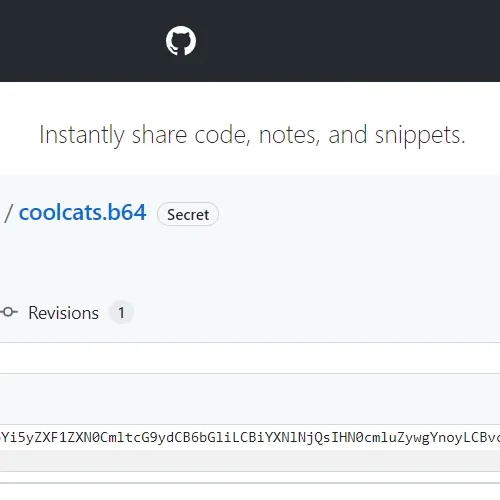The width and height of the screenshot is (500, 500).
Task: Click the slash separator before coolcats.b64
Action: tap(9, 213)
